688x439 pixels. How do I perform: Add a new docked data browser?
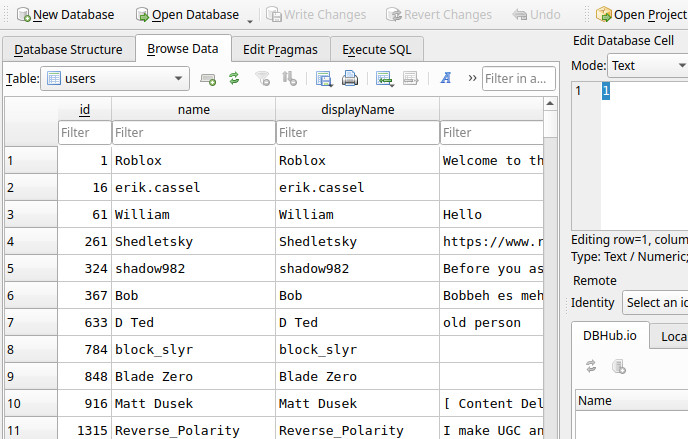(208, 79)
